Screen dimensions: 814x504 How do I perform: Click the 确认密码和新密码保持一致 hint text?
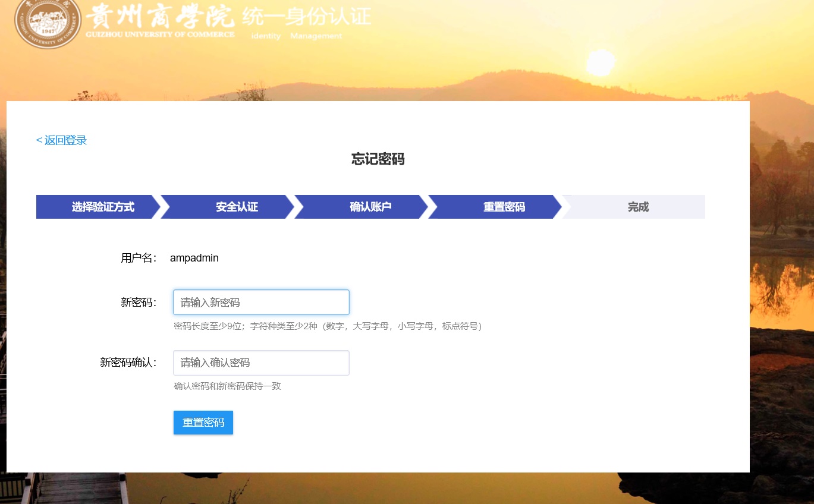(x=227, y=386)
